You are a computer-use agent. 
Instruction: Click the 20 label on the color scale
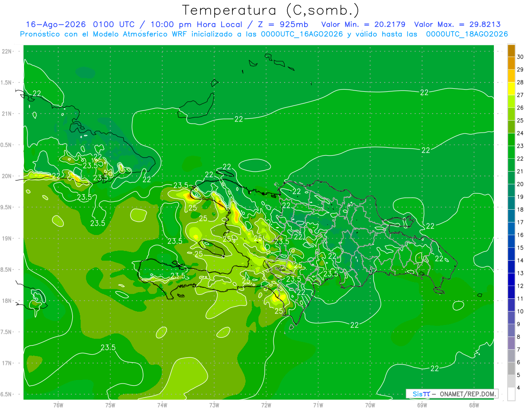(x=520, y=184)
